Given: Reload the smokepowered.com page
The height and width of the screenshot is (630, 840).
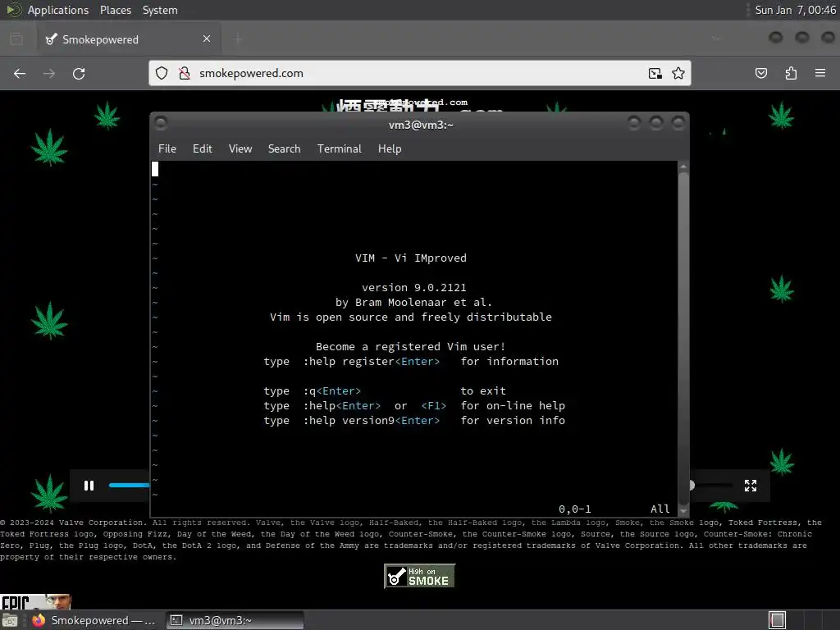Looking at the screenshot, I should pyautogui.click(x=79, y=73).
